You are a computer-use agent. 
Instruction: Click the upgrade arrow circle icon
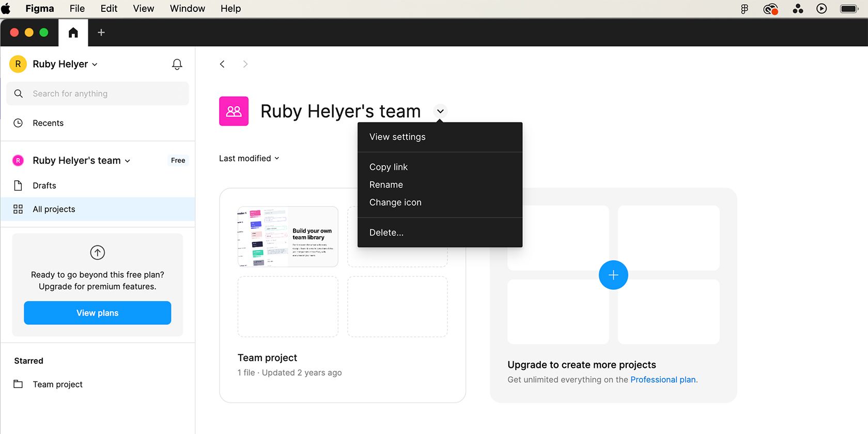click(x=98, y=253)
